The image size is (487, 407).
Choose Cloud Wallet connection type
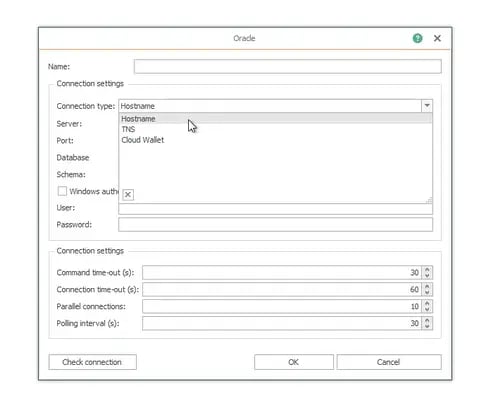click(275, 140)
